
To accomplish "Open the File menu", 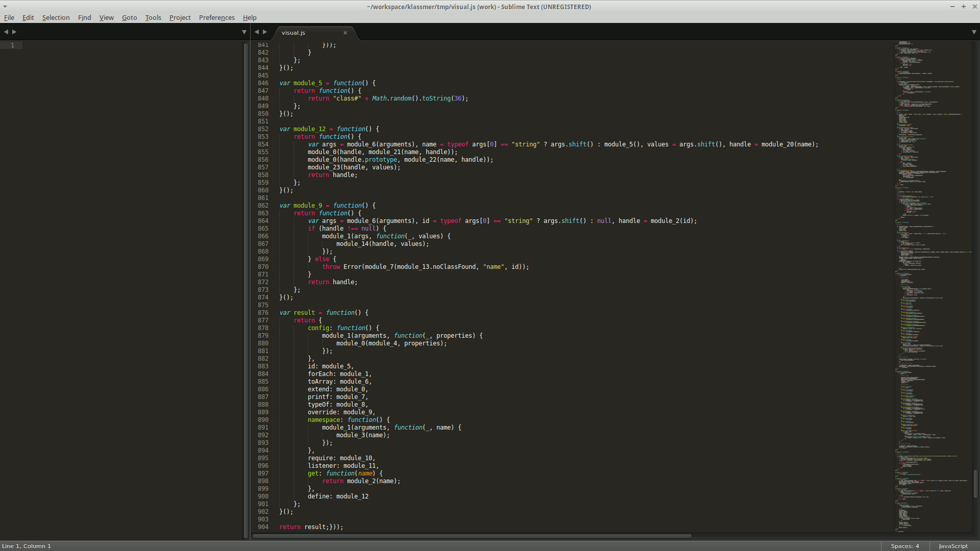I will pyautogui.click(x=9, y=17).
